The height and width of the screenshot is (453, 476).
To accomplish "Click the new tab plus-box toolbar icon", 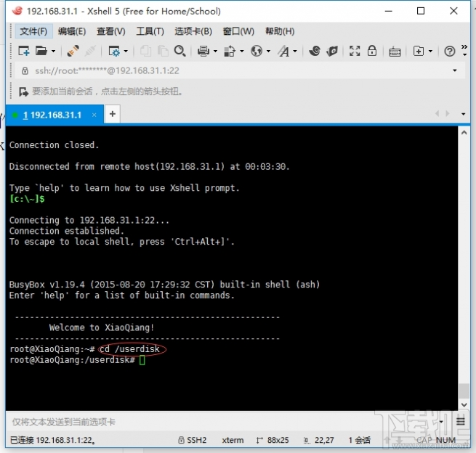I will coord(419,51).
